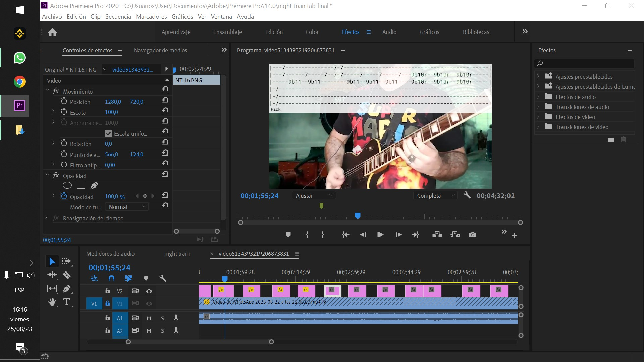Expand the Escala property
The image size is (644, 362).
[53, 111]
